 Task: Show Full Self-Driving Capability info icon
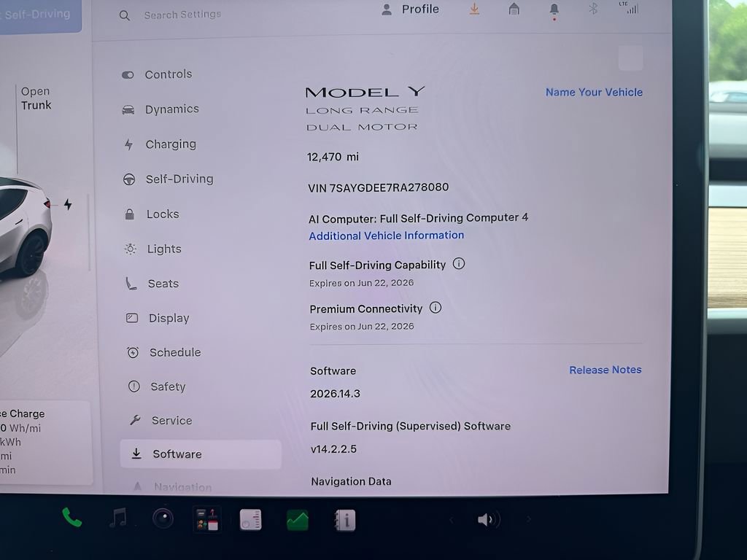coord(459,264)
